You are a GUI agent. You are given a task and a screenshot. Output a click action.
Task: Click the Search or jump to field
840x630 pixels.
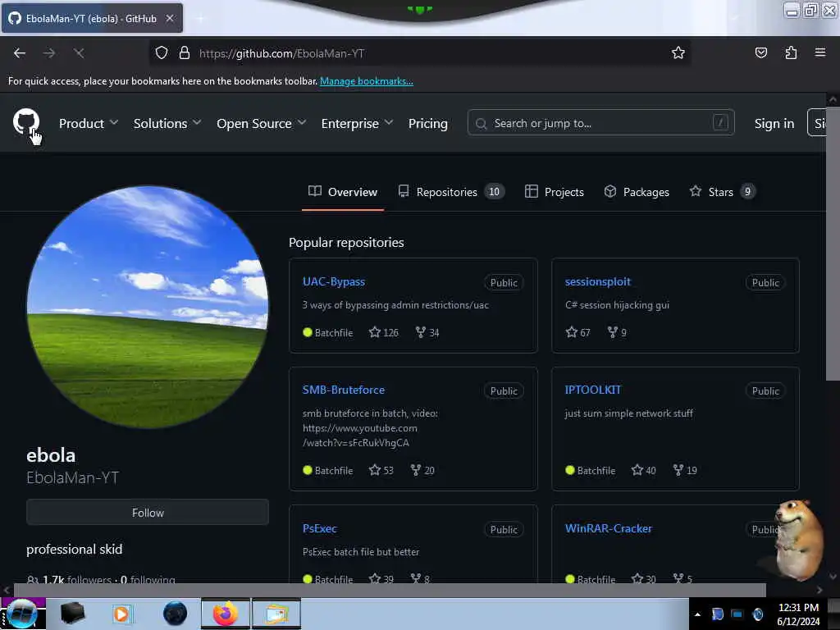click(x=600, y=123)
